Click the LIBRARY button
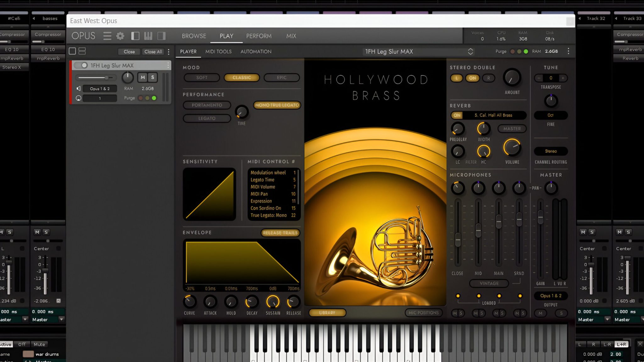The height and width of the screenshot is (362, 644). point(327,313)
